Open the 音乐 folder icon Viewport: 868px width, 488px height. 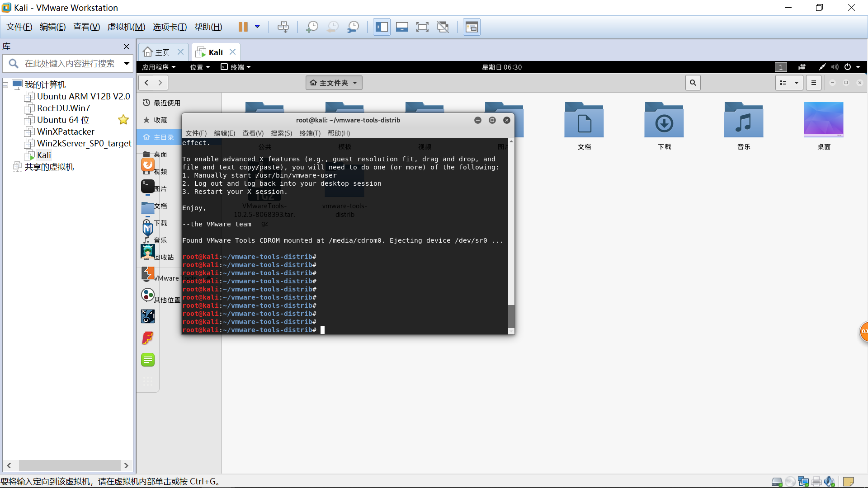pyautogui.click(x=744, y=120)
